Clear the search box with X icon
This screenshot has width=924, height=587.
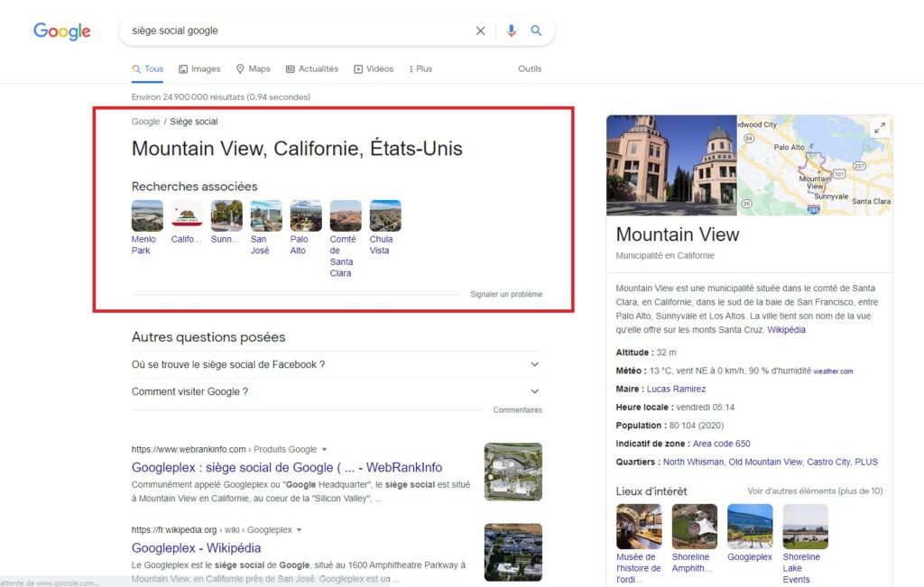pos(480,31)
